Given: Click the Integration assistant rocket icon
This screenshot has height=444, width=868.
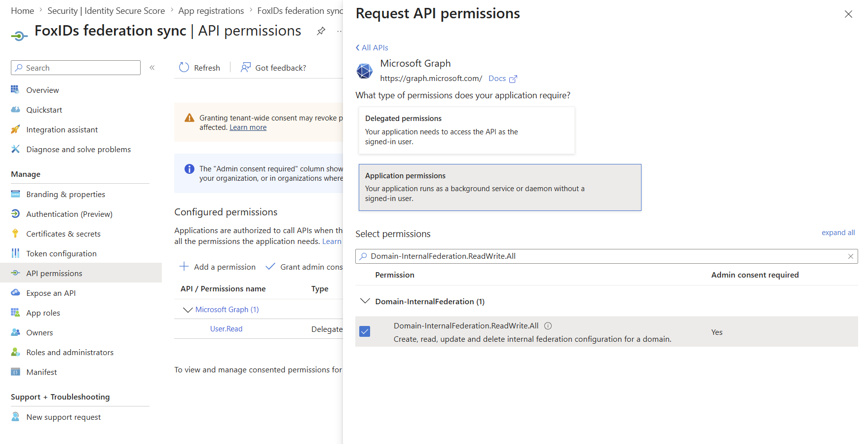Looking at the screenshot, I should pos(15,129).
